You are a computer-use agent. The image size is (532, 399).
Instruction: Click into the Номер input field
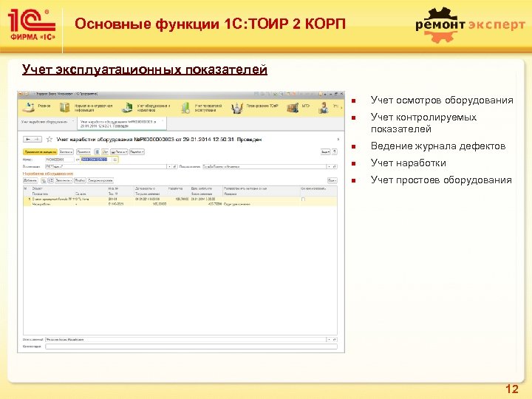pos(60,159)
